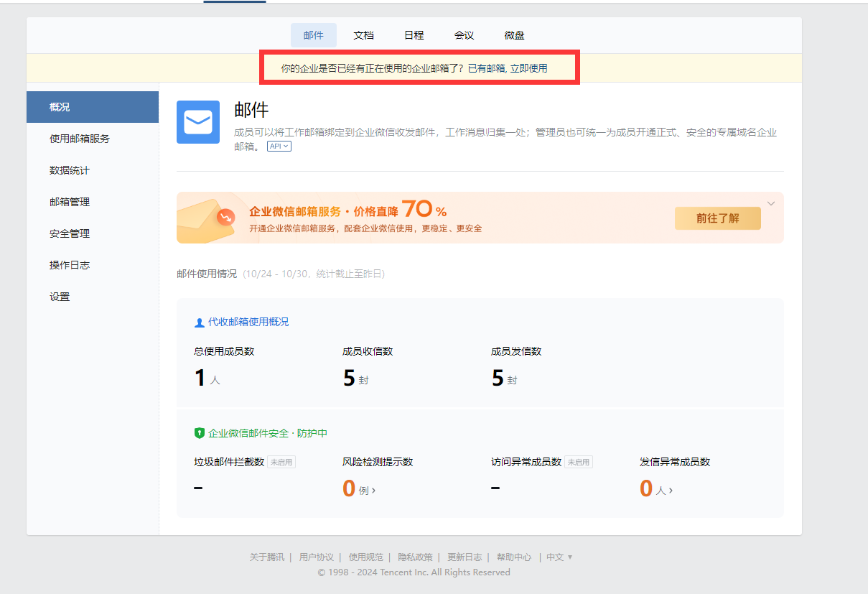Open 操作日志 in the sidebar
Screen dimensions: 868x594
tap(70, 265)
